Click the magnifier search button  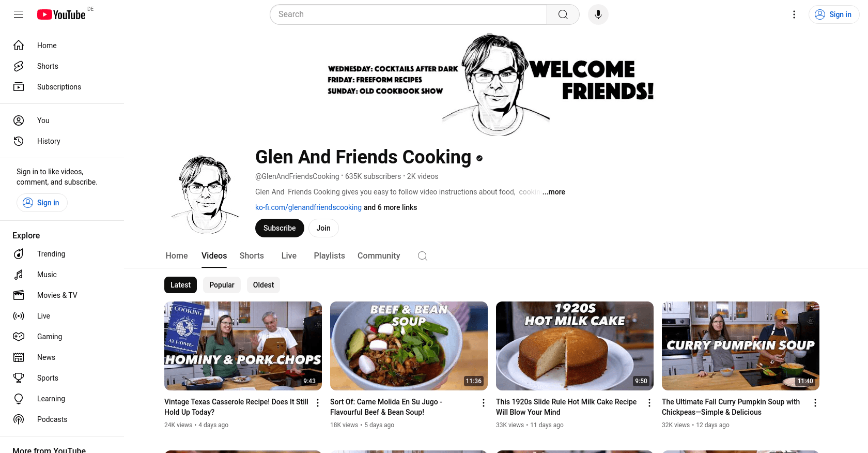tap(563, 14)
